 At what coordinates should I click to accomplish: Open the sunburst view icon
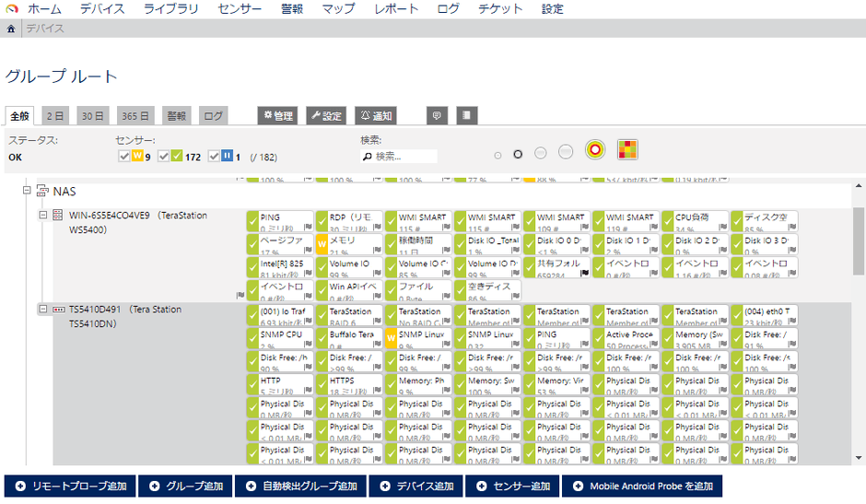click(596, 150)
